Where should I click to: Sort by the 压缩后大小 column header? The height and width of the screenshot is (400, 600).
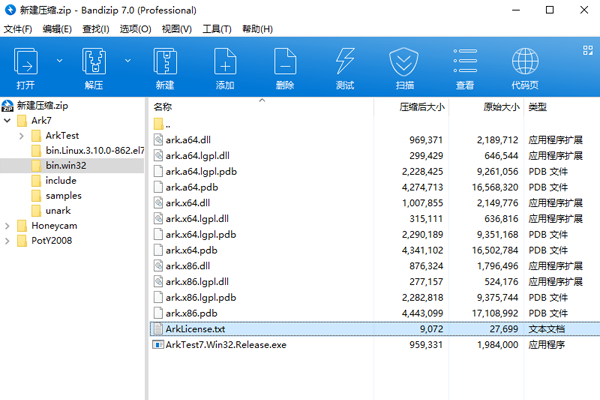click(x=425, y=106)
